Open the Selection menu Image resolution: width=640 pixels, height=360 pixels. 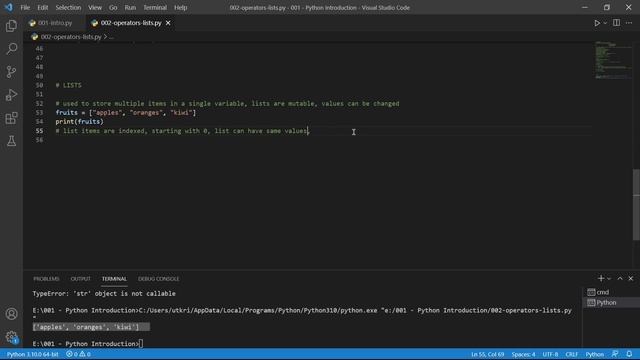point(68,7)
